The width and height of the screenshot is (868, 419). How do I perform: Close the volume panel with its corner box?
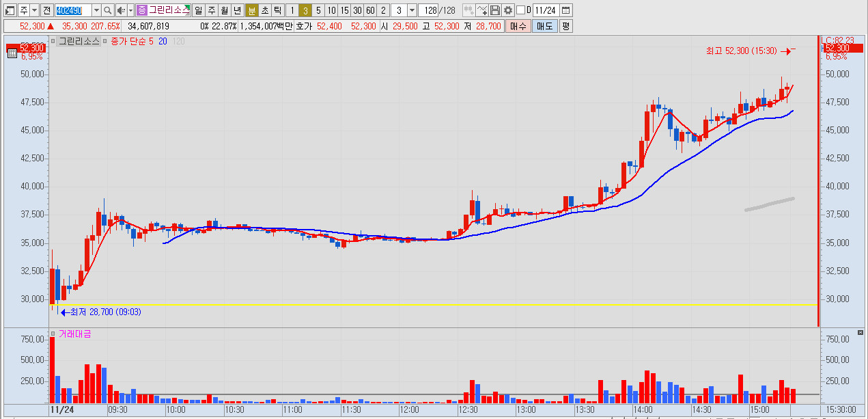point(860,333)
